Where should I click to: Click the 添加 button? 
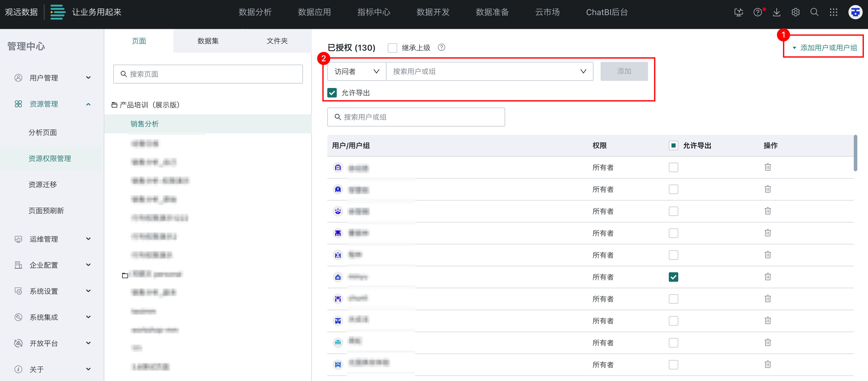click(x=624, y=71)
